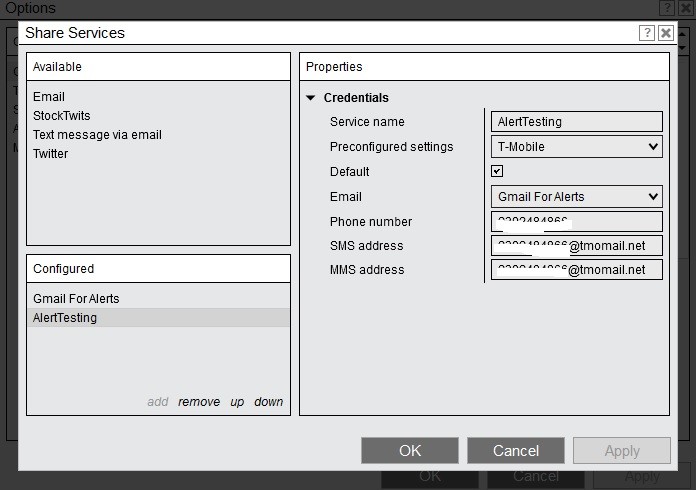Close the Share Services dialog

(666, 33)
